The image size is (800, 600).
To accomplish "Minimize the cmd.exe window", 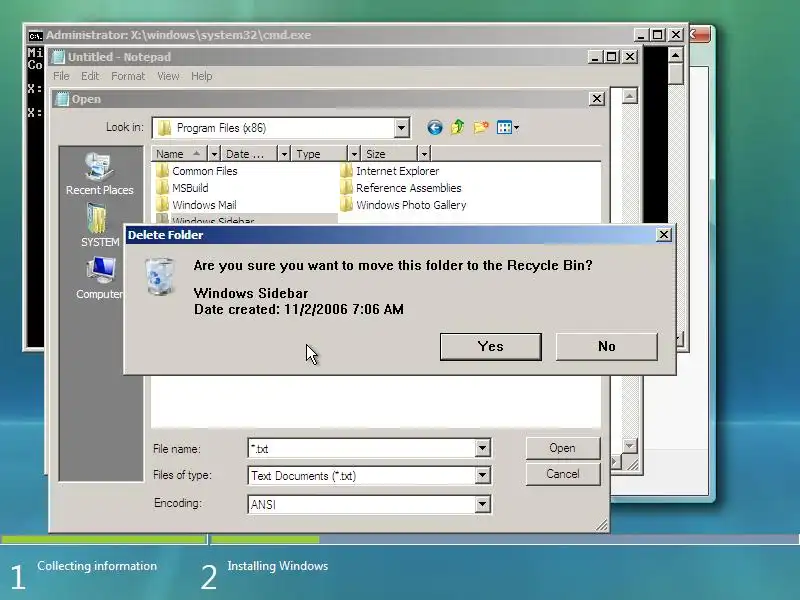I will [x=640, y=35].
